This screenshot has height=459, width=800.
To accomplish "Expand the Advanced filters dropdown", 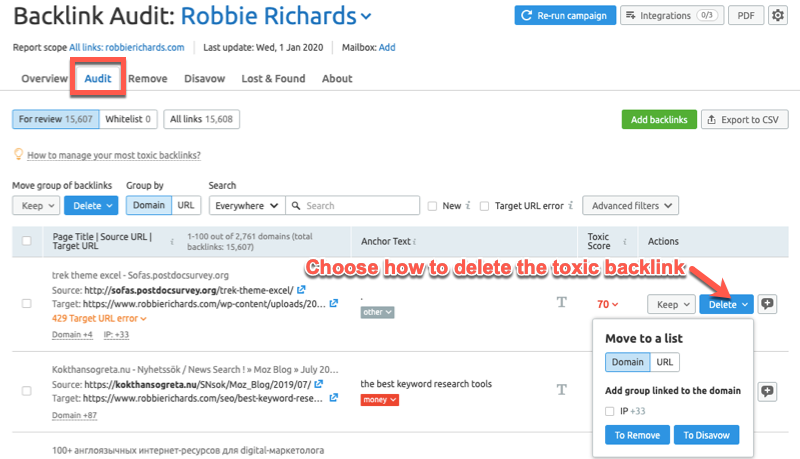I will coord(630,206).
